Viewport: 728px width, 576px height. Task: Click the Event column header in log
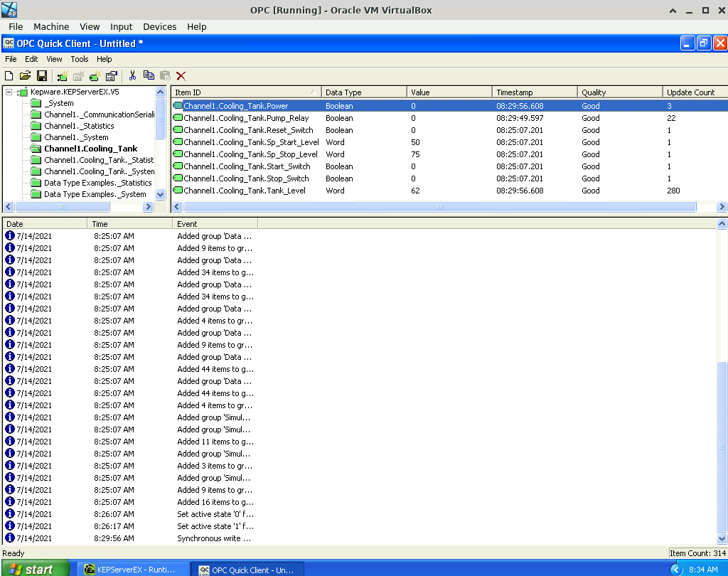pyautogui.click(x=215, y=224)
